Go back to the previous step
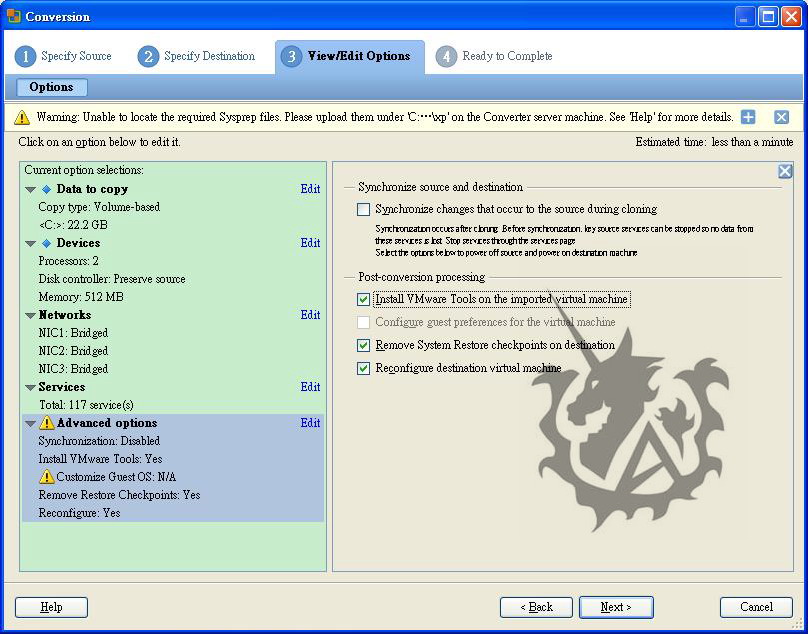 tap(536, 607)
